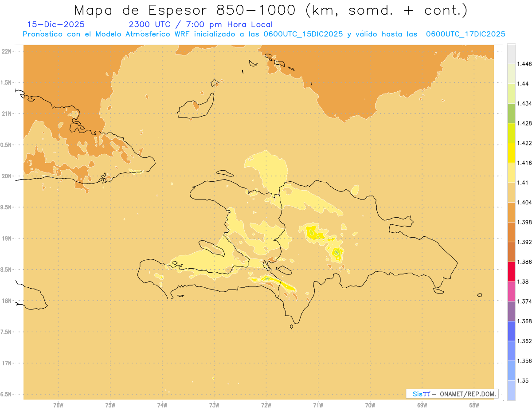Click the pale yellow swatch between 1.41 and 1.416
The height and width of the screenshot is (411, 532).
point(511,173)
